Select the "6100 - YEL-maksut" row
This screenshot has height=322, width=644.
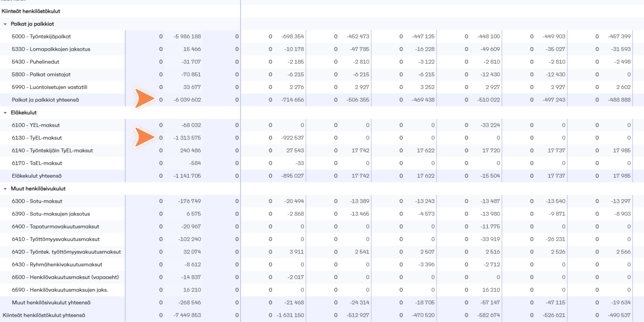tap(36, 125)
